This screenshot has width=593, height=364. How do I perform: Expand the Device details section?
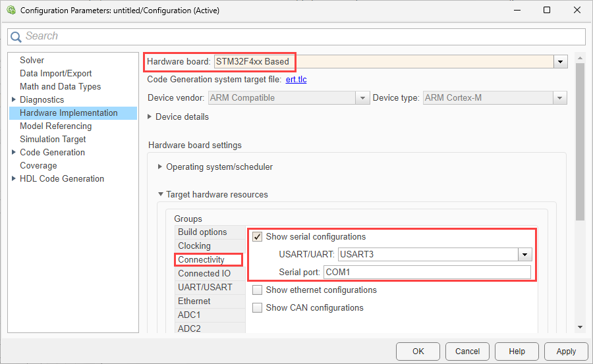tap(150, 117)
